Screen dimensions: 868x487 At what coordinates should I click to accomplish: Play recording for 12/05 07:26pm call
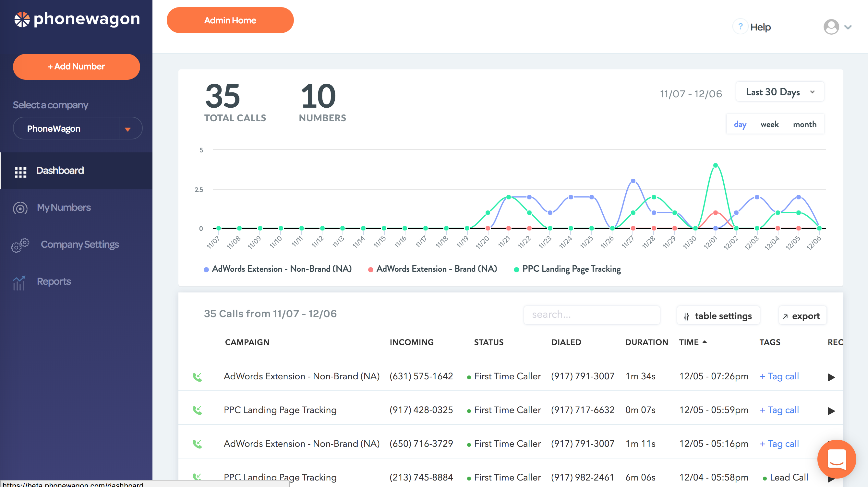[x=831, y=377]
